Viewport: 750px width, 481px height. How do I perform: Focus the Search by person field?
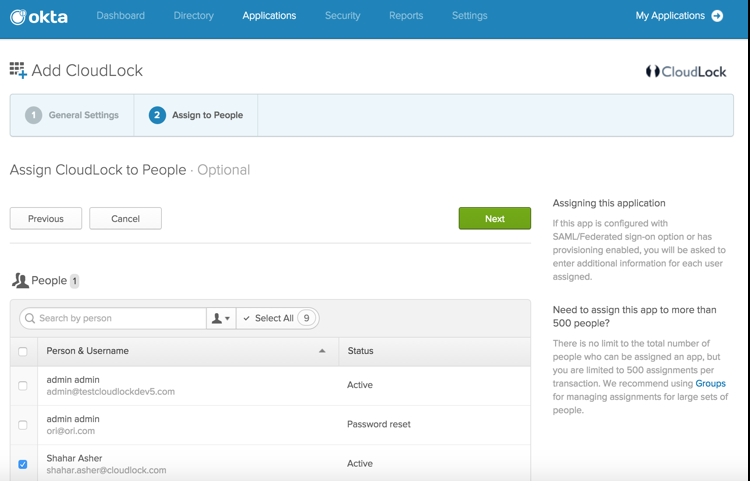pyautogui.click(x=113, y=318)
